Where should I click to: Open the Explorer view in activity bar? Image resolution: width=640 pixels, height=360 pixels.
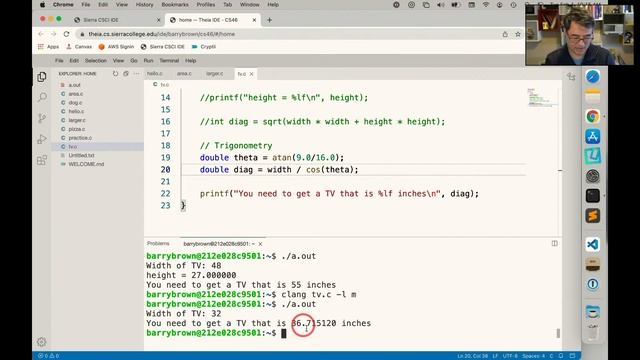[x=42, y=77]
